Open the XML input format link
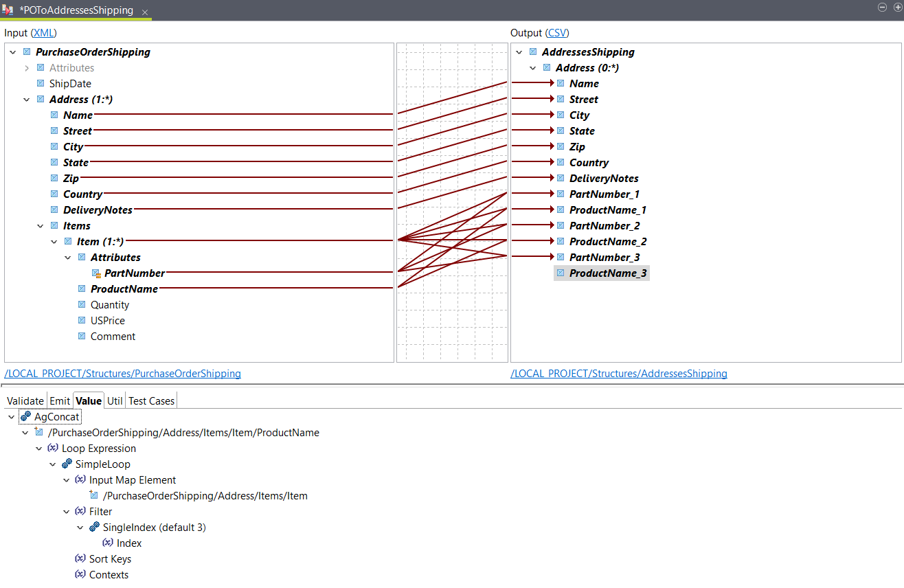Image resolution: width=904 pixels, height=588 pixels. (43, 32)
